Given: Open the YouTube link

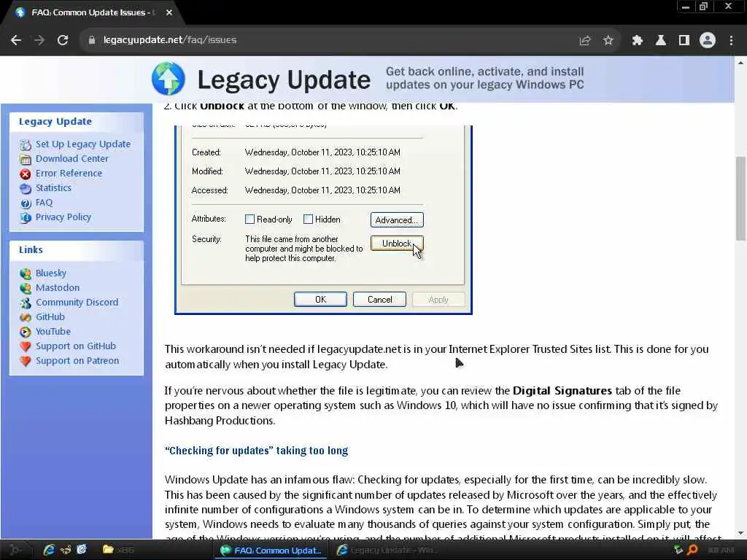Looking at the screenshot, I should point(53,332).
